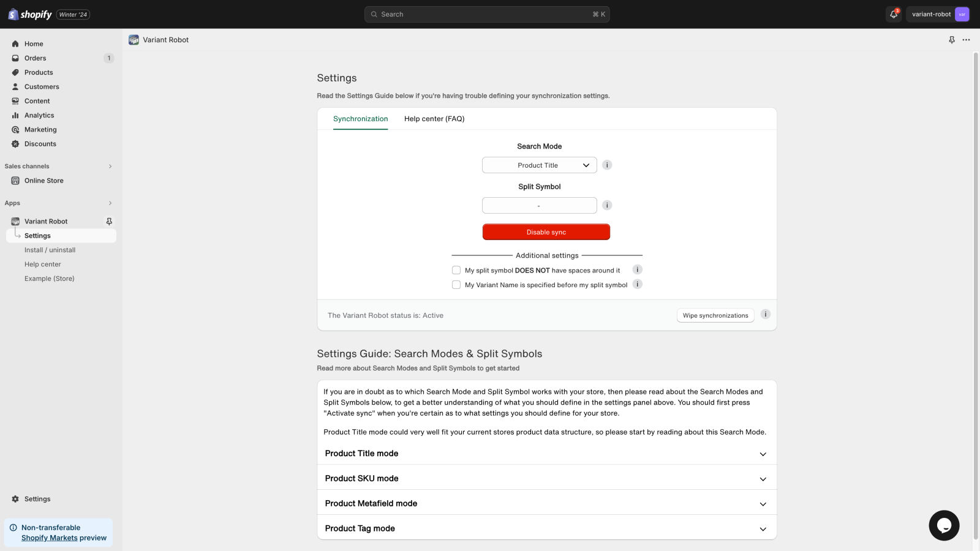980x551 pixels.
Task: Click the info icon beside Split Symbol
Action: pyautogui.click(x=607, y=206)
